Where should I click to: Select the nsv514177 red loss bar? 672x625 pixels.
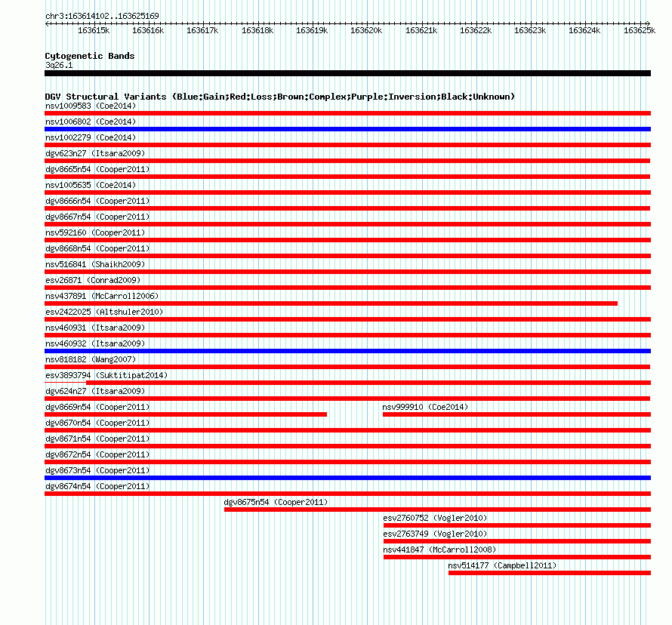click(550, 573)
